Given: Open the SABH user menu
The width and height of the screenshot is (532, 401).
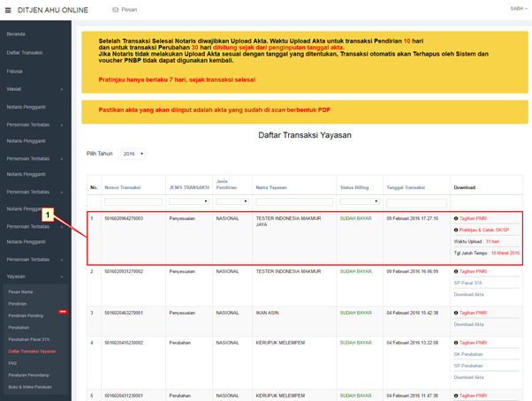Looking at the screenshot, I should (517, 9).
